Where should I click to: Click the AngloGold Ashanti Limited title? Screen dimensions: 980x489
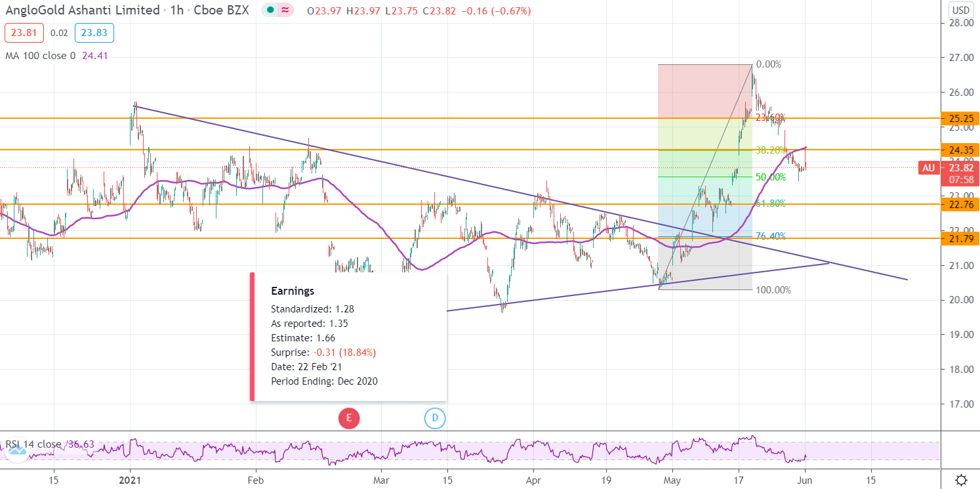coord(82,11)
